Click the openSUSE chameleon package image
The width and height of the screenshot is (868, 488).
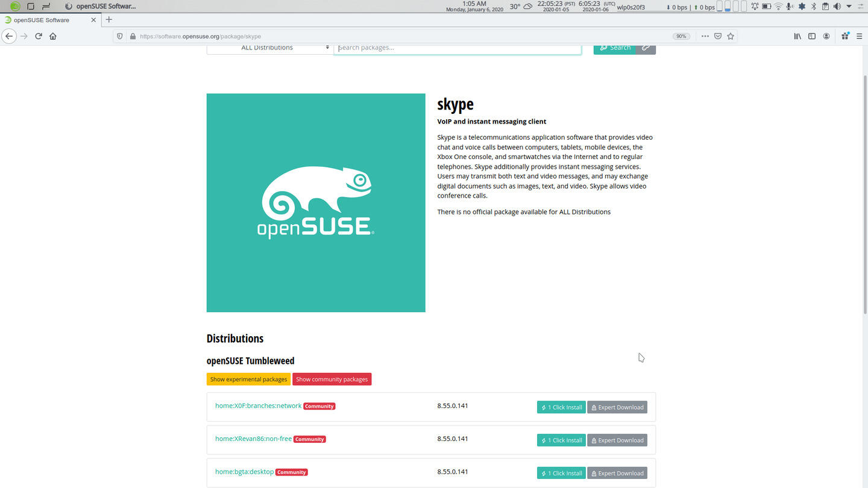pos(316,202)
